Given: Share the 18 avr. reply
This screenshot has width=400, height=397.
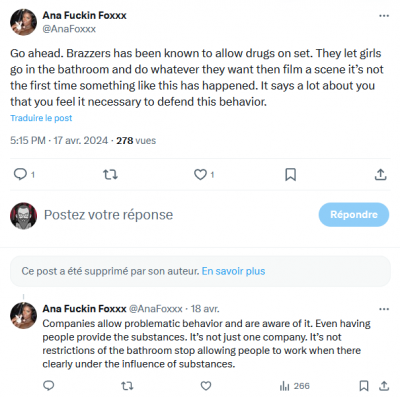Looking at the screenshot, I should point(384,386).
